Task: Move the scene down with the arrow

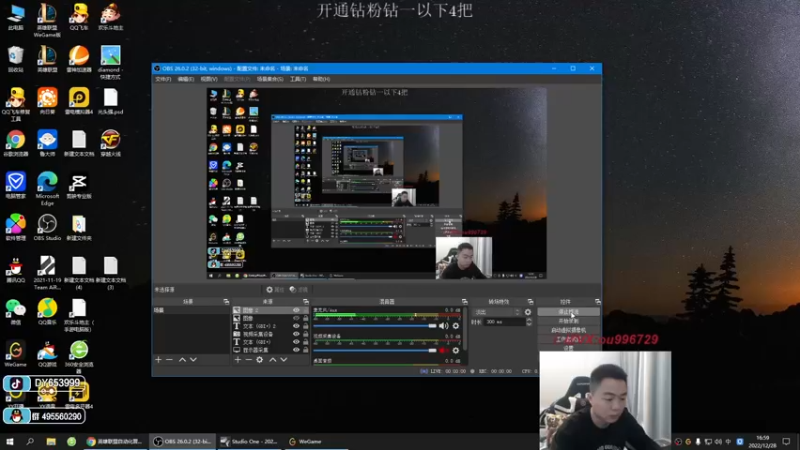Action: tap(193, 360)
